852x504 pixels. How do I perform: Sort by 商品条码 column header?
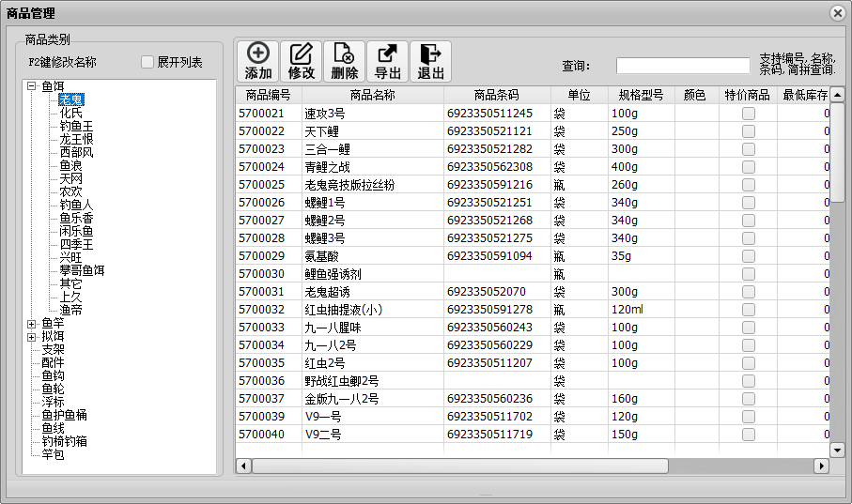pos(497,95)
